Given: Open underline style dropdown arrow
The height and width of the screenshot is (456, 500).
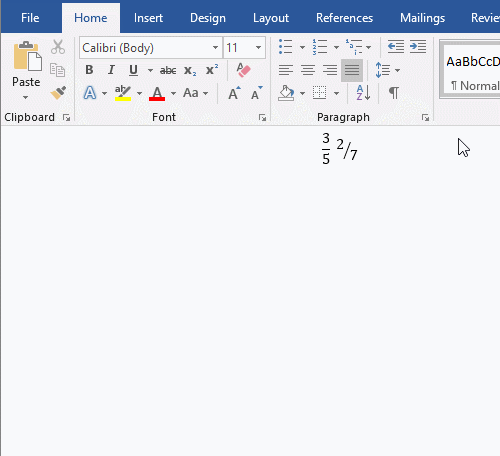Looking at the screenshot, I should [150, 70].
